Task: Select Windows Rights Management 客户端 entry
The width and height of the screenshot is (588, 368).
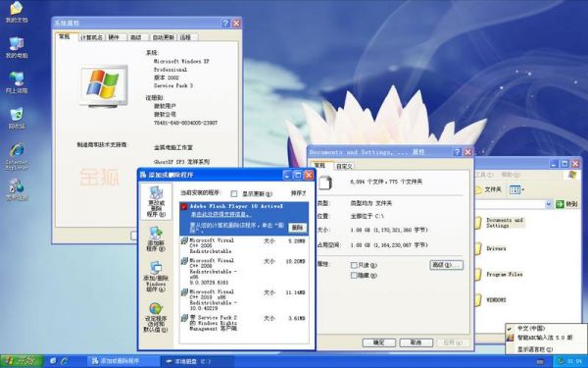Action: (244, 323)
